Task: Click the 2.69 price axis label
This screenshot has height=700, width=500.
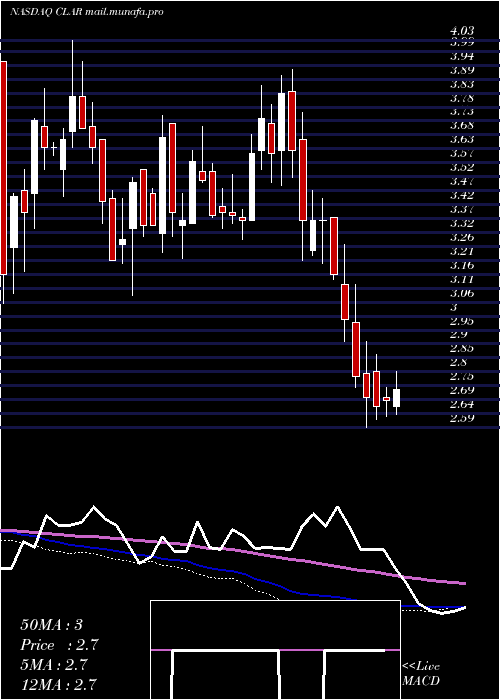Action: [462, 390]
